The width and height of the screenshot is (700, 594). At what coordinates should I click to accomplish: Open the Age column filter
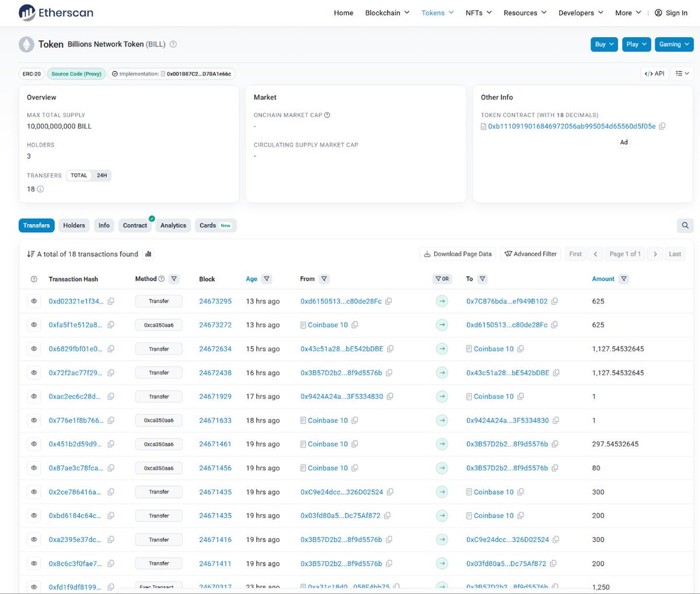click(x=267, y=279)
